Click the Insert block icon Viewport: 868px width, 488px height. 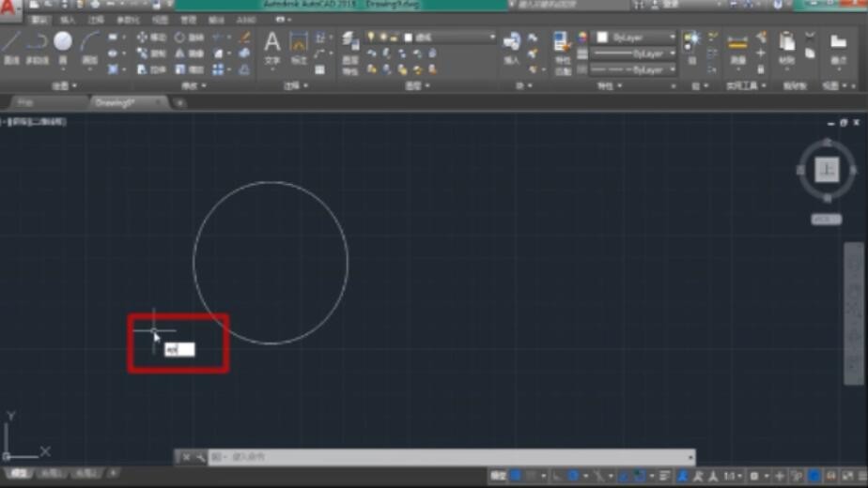point(511,46)
